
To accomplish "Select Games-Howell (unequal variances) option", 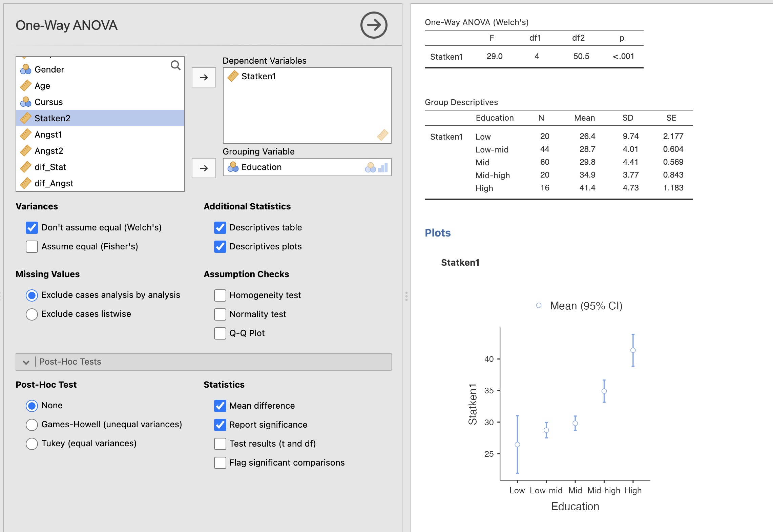I will tap(32, 425).
